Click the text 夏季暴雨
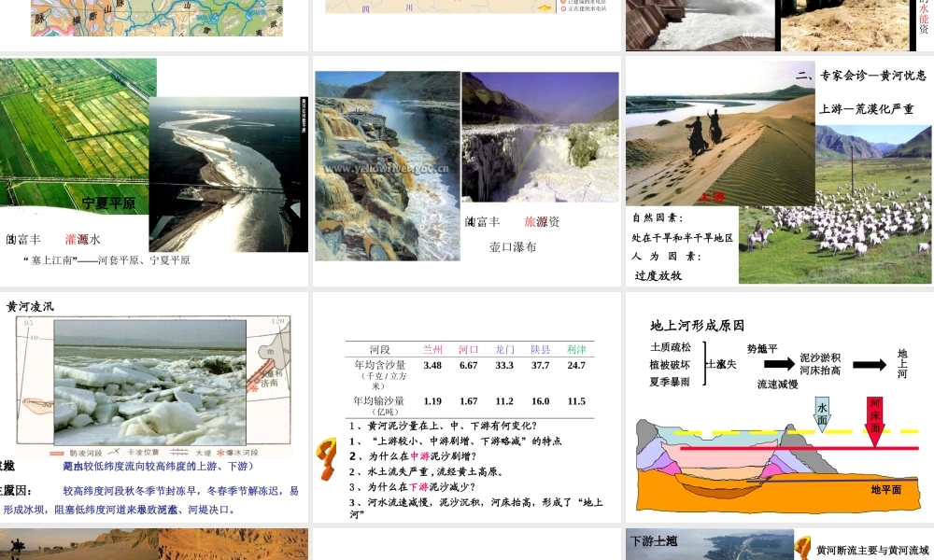The image size is (934, 560). click(x=670, y=382)
